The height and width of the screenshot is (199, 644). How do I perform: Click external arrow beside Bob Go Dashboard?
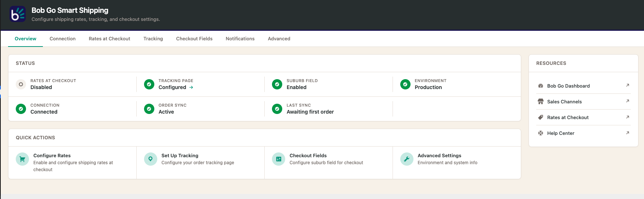click(628, 85)
